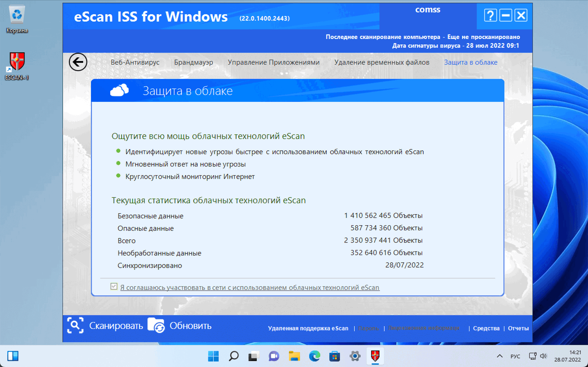Open the Windows Start menu
588x367 pixels.
click(x=214, y=356)
